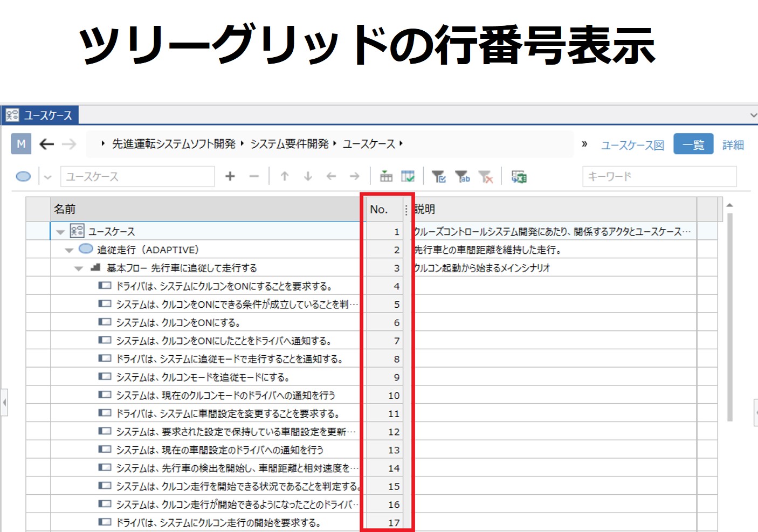Click the vertical scrollbar up arrow
Viewport: 758px width, 532px height.
click(729, 205)
